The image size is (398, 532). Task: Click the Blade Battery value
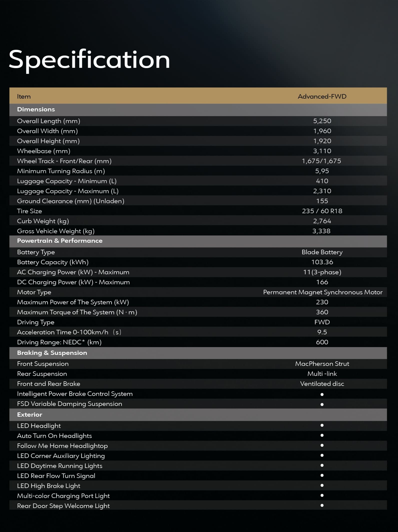322,252
